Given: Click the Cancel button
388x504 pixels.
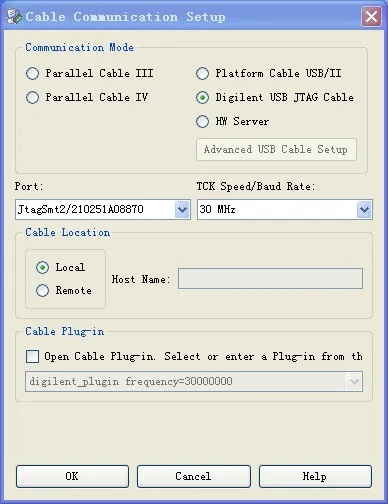Looking at the screenshot, I should 194,476.
